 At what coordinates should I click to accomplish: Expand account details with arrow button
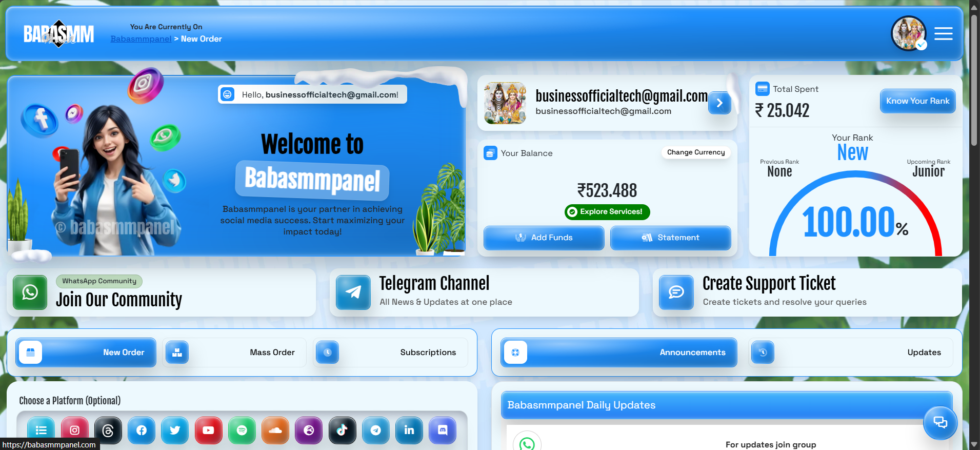click(x=719, y=103)
